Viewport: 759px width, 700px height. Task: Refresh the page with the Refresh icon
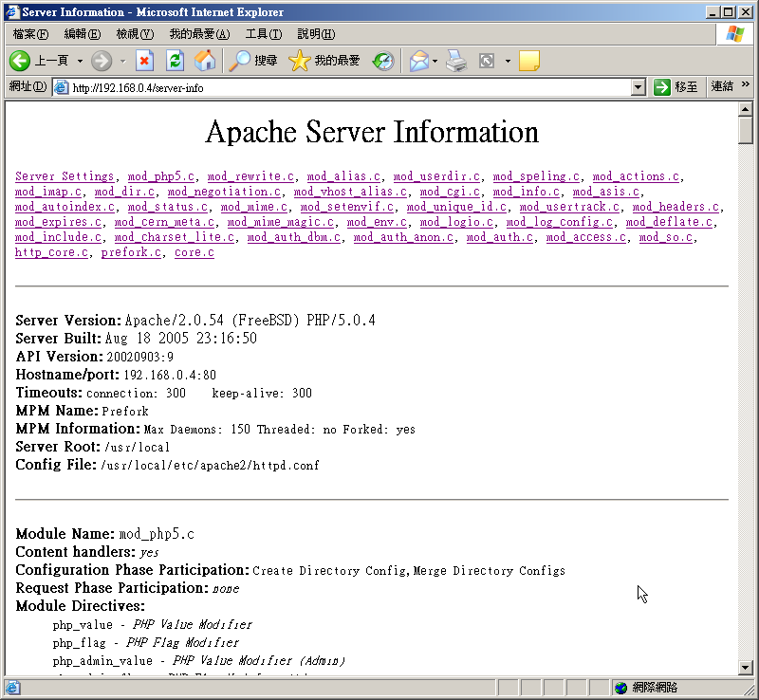coord(175,61)
